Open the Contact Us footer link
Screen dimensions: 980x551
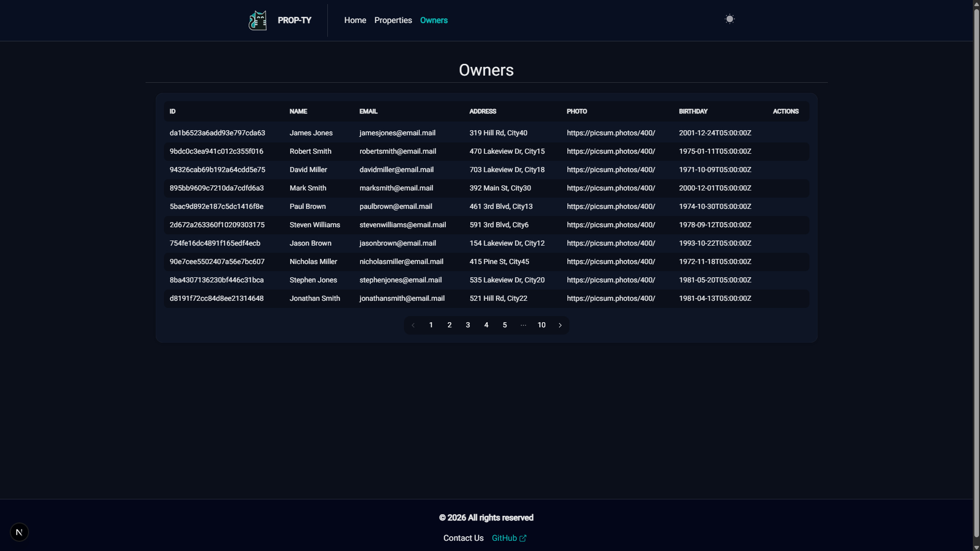point(463,538)
